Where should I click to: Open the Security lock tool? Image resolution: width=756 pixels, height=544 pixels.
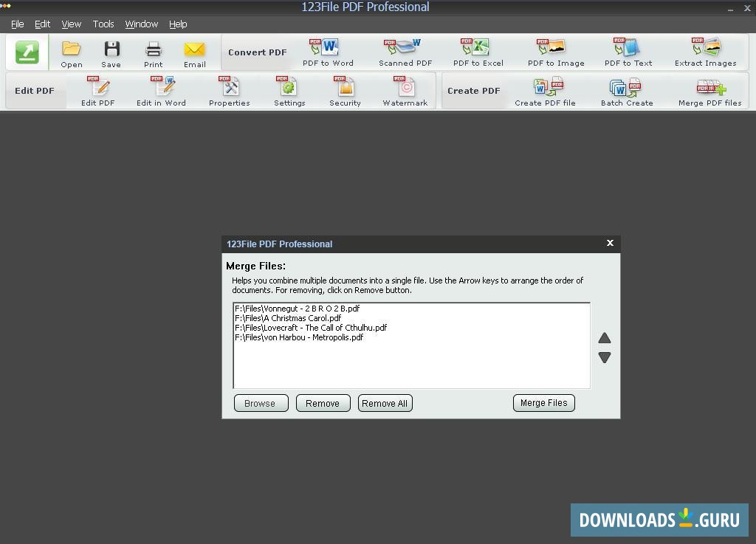[346, 92]
